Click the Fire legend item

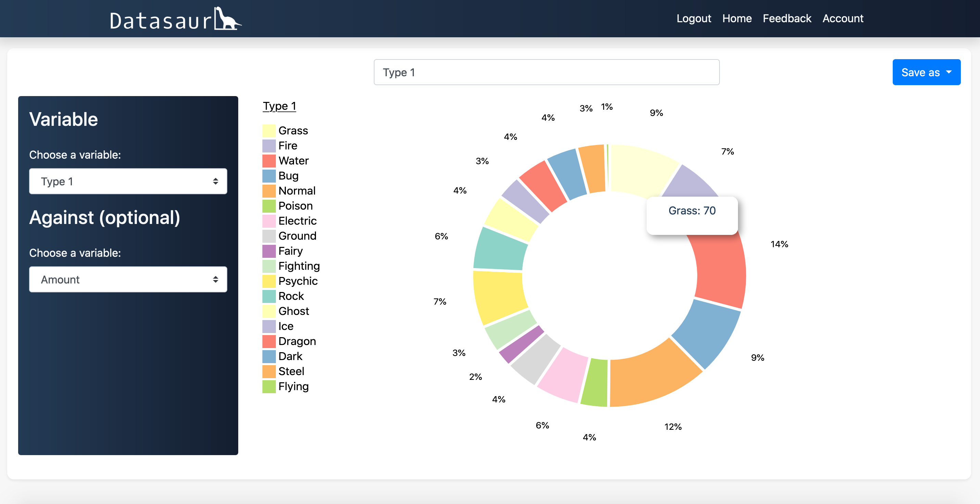coord(289,145)
